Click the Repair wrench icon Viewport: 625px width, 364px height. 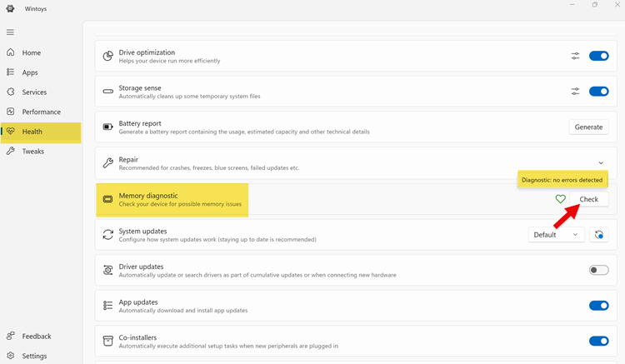107,163
